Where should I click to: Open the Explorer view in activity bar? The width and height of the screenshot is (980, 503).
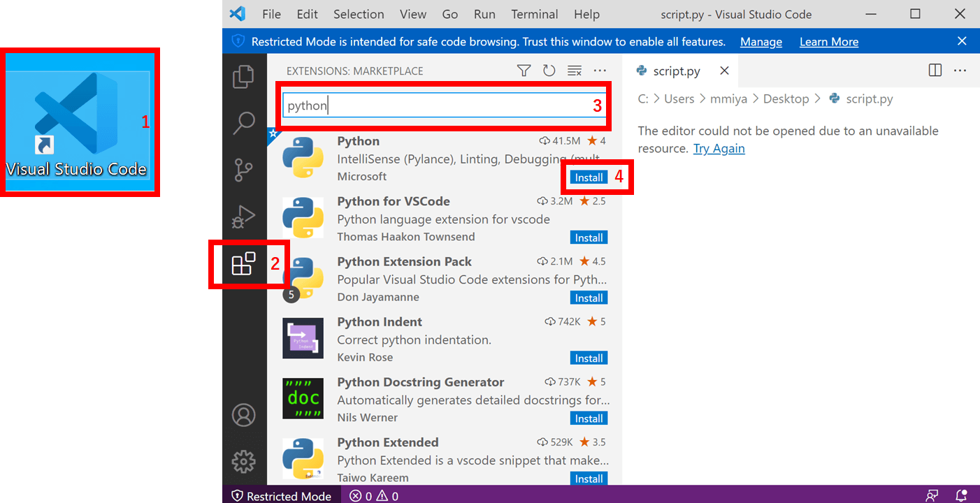pos(243,76)
